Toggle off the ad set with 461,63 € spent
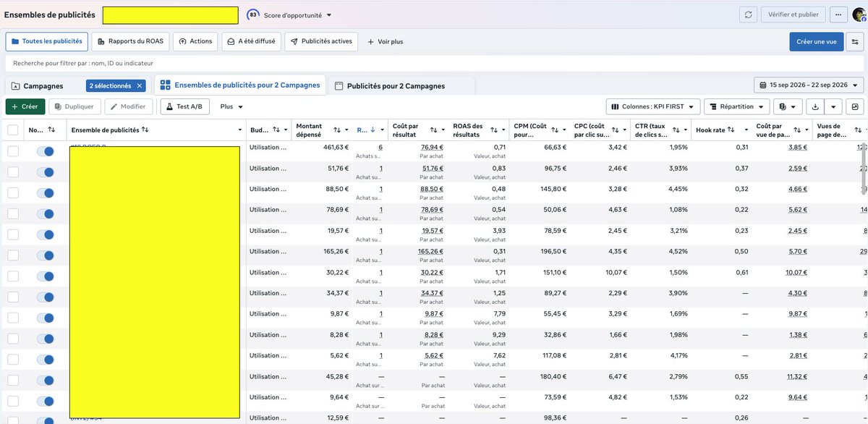 [x=45, y=151]
